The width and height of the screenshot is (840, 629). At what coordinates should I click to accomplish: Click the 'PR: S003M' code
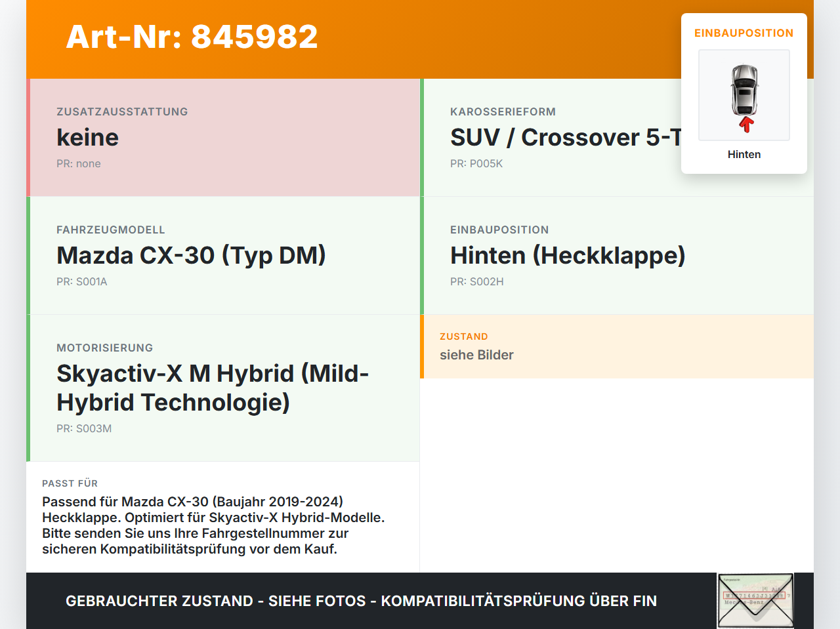pyautogui.click(x=84, y=429)
